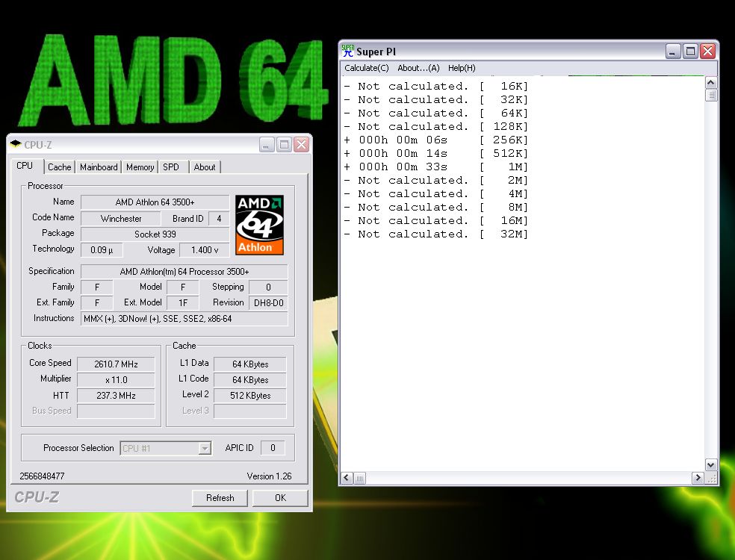Click the Core Speed value '2610.7 MHz'
Viewport: 735px width, 560px height.
click(116, 364)
